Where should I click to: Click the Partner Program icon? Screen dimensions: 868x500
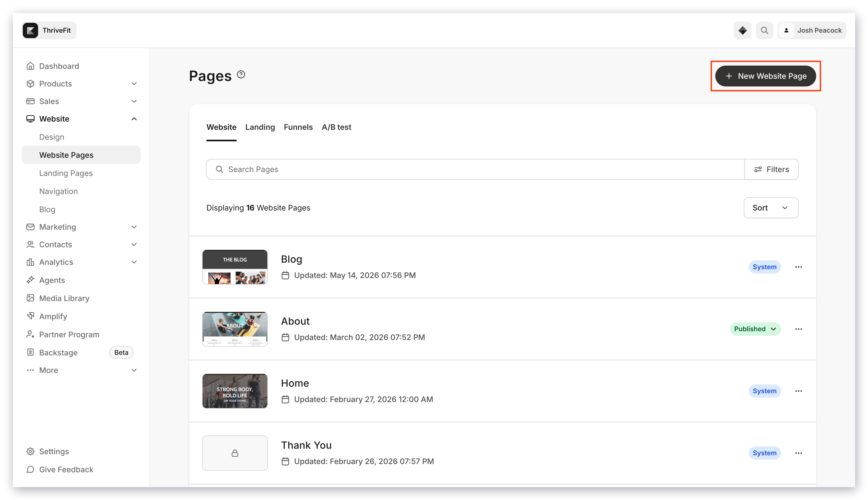30,334
